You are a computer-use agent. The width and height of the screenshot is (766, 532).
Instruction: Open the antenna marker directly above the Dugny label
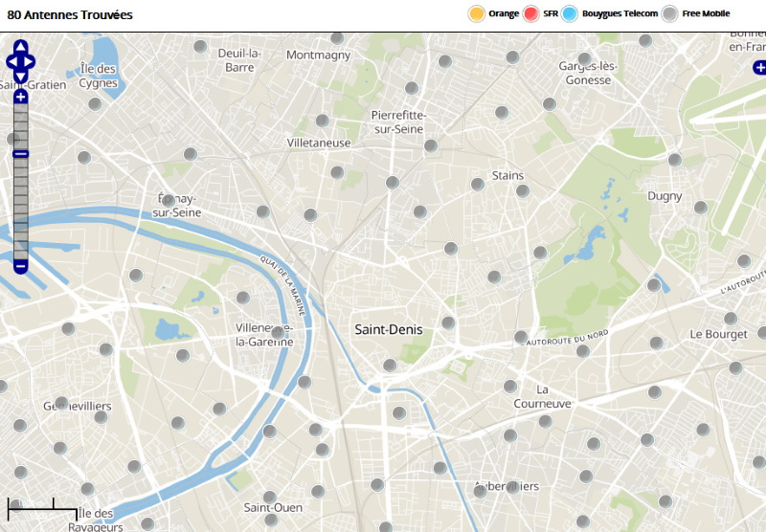675,160
